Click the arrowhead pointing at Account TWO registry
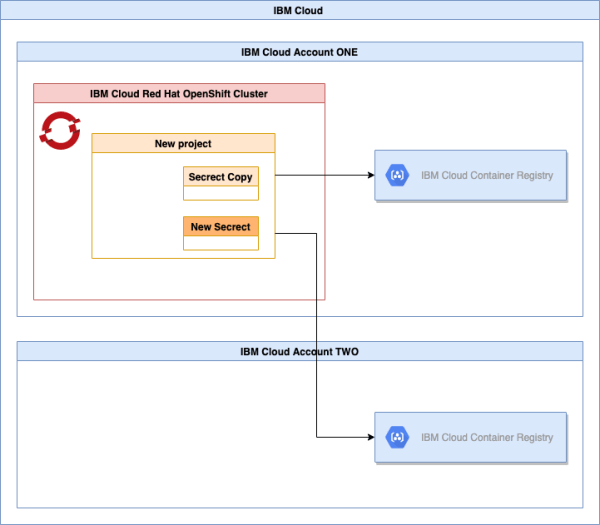This screenshot has height=525, width=600. pyautogui.click(x=370, y=437)
